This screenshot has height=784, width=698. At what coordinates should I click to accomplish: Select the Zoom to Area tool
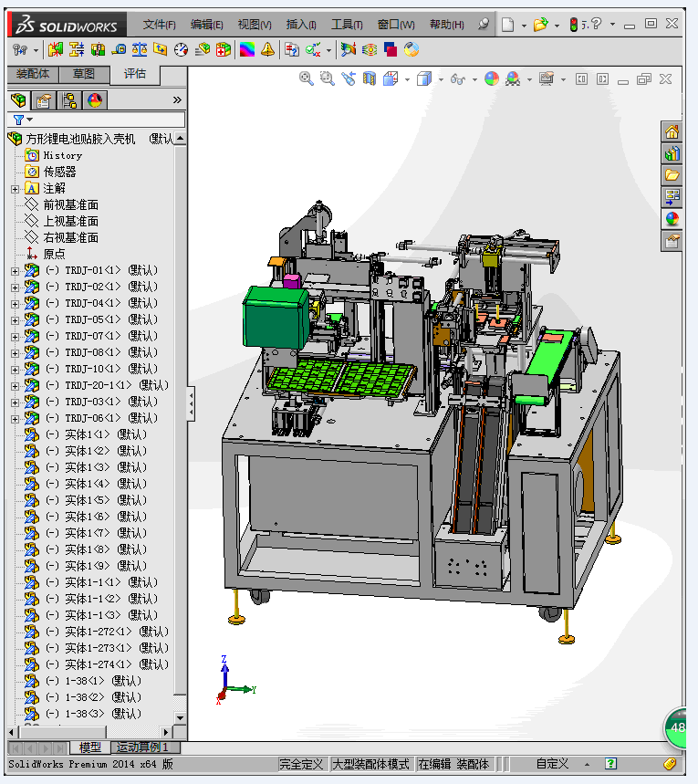coord(327,78)
